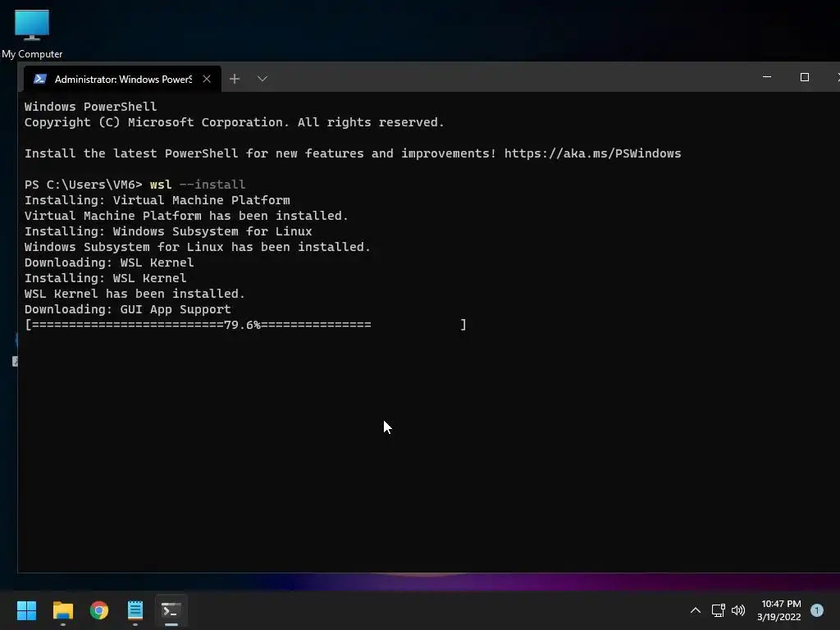Open My Computer desktop icon
The image size is (840, 630).
click(x=32, y=34)
